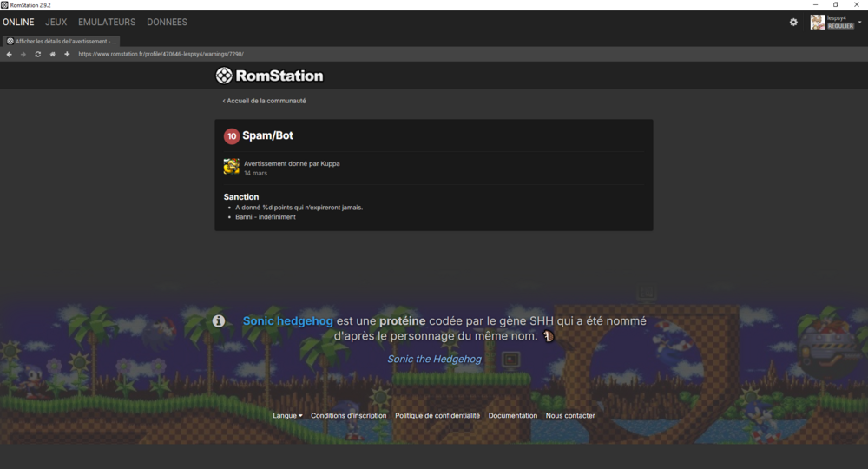Click the browser back arrow

click(x=9, y=54)
